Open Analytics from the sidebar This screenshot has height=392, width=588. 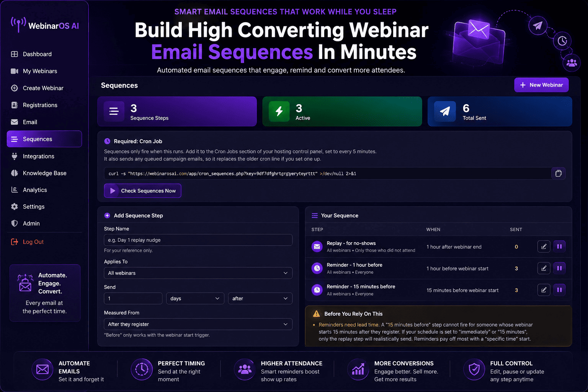[44, 190]
